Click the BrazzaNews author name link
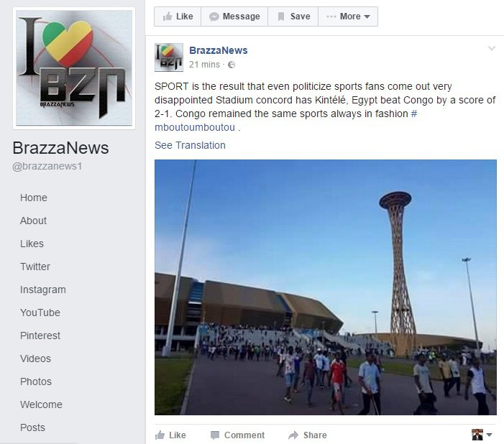Screen dimensions: 504x444 (219, 50)
